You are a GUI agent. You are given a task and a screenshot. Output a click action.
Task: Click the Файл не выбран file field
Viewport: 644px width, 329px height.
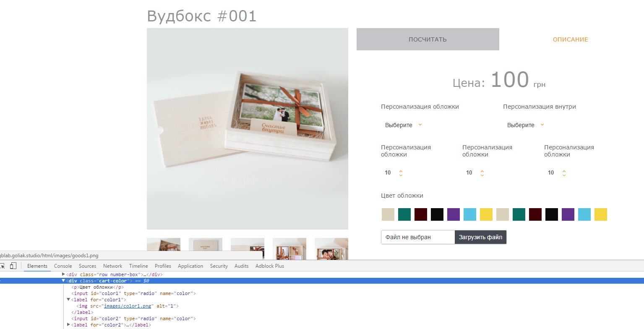click(417, 237)
